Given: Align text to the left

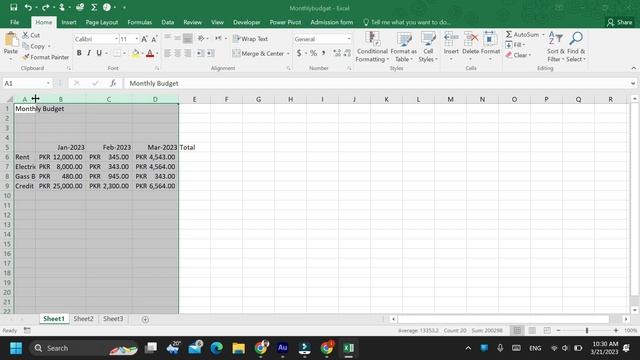Looking at the screenshot, I should pyautogui.click(x=167, y=53).
